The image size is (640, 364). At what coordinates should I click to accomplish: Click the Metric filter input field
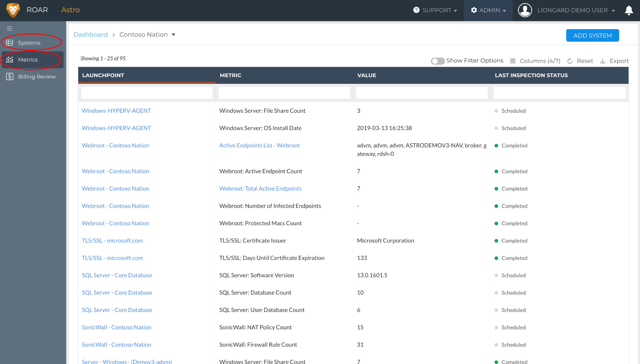(x=284, y=93)
